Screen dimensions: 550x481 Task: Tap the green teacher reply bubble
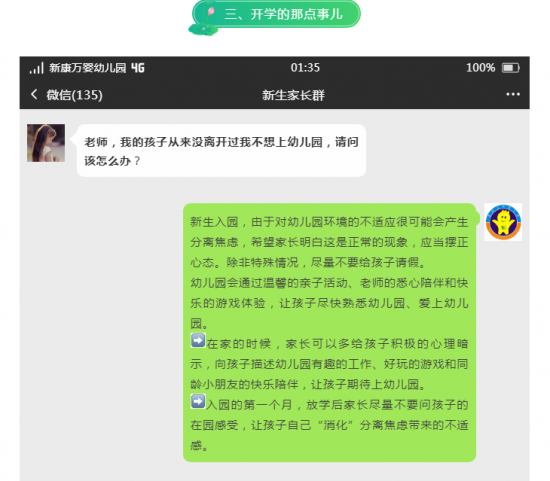pyautogui.click(x=329, y=333)
